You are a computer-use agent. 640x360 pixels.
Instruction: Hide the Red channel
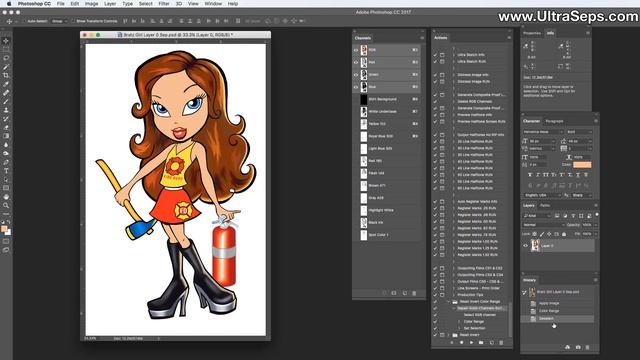click(x=356, y=62)
